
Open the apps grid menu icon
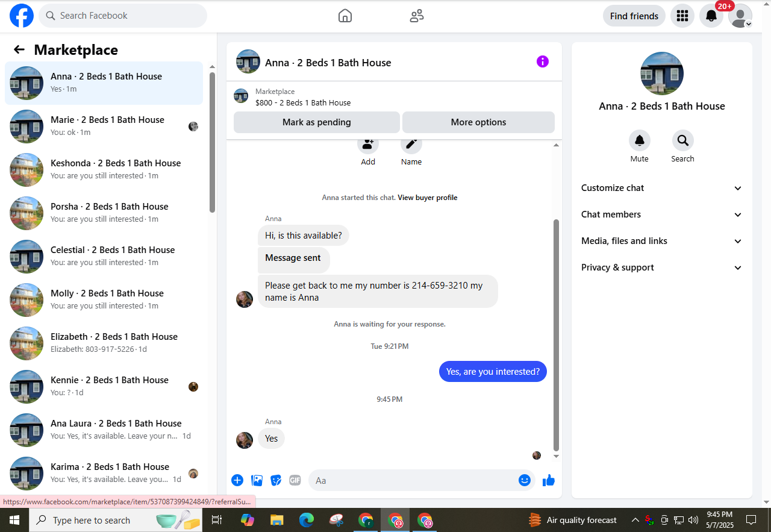[682, 16]
